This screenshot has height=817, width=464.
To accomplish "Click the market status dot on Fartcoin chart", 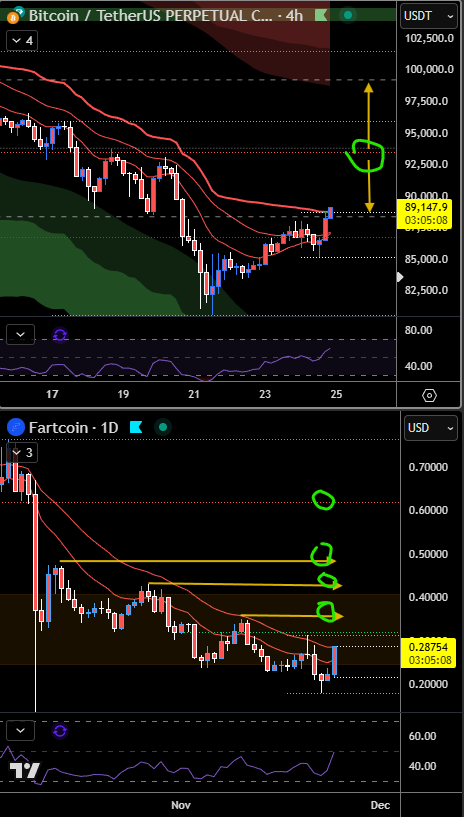I will pyautogui.click(x=163, y=428).
